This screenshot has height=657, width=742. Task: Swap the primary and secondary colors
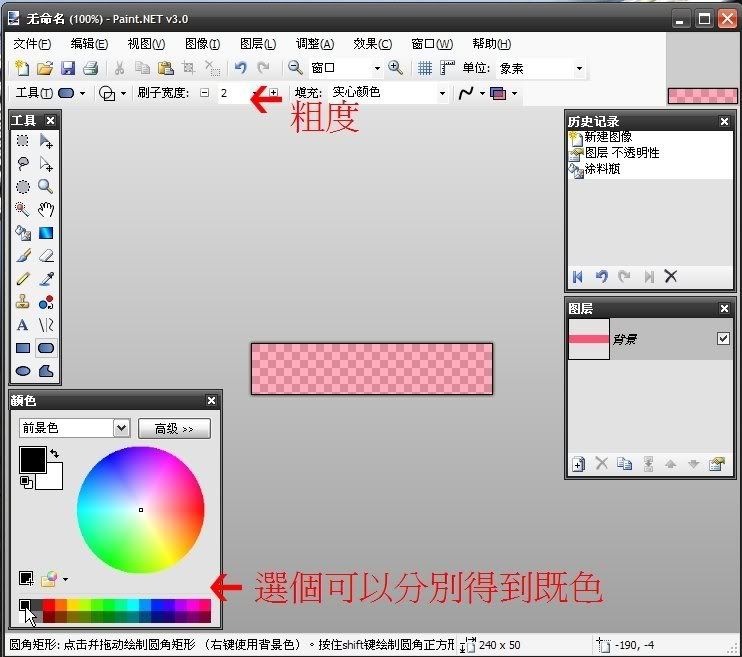pyautogui.click(x=54, y=453)
